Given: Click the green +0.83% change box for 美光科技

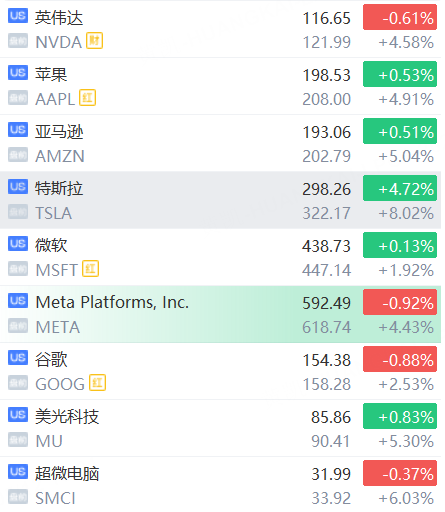Looking at the screenshot, I should (x=400, y=416).
